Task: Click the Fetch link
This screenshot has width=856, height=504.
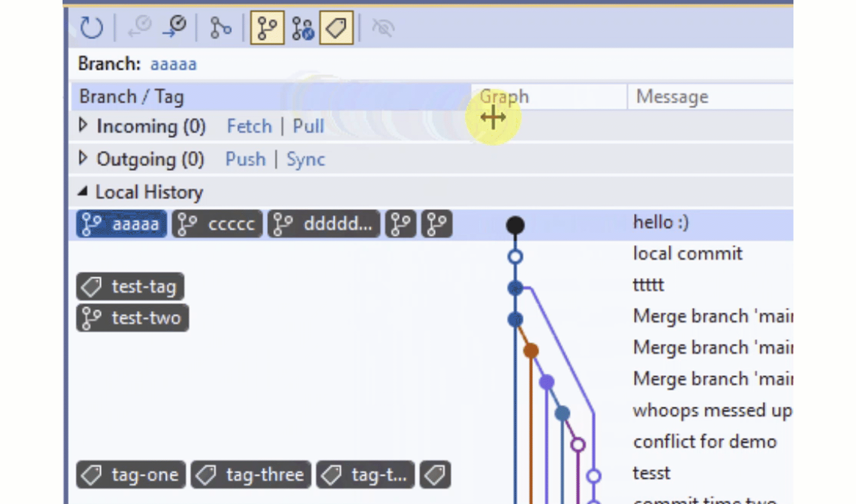Action: [x=249, y=126]
